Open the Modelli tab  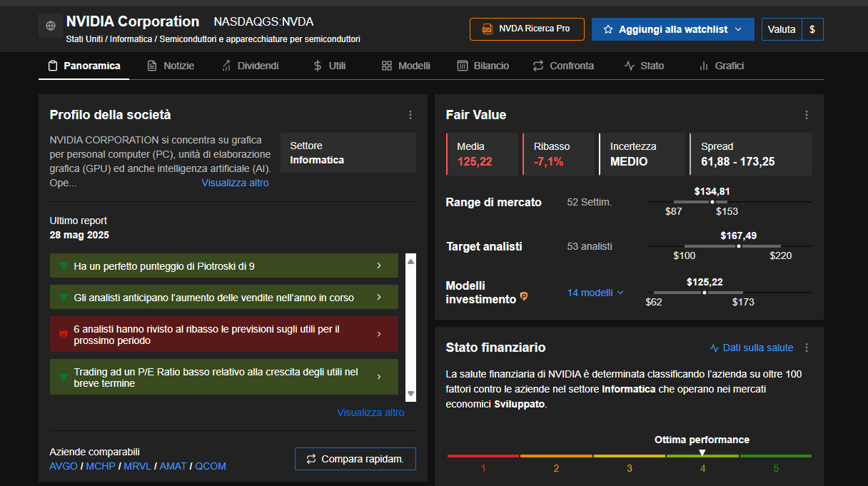pos(406,66)
